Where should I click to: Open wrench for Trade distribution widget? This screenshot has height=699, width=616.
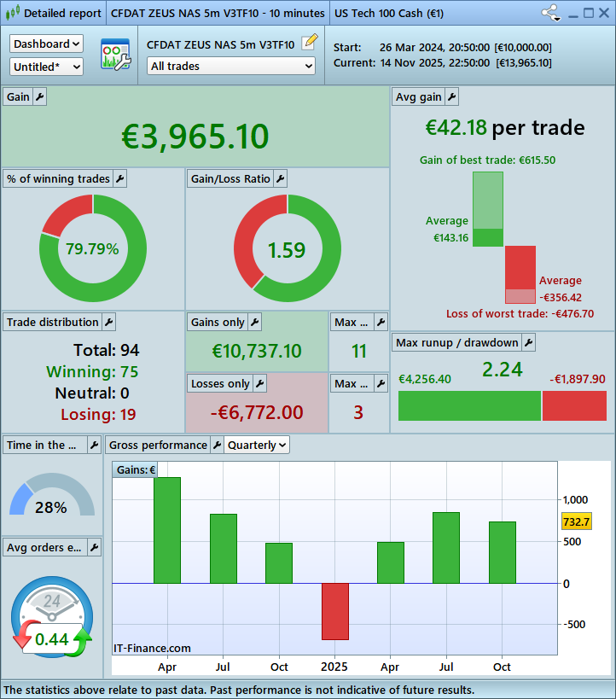click(108, 322)
